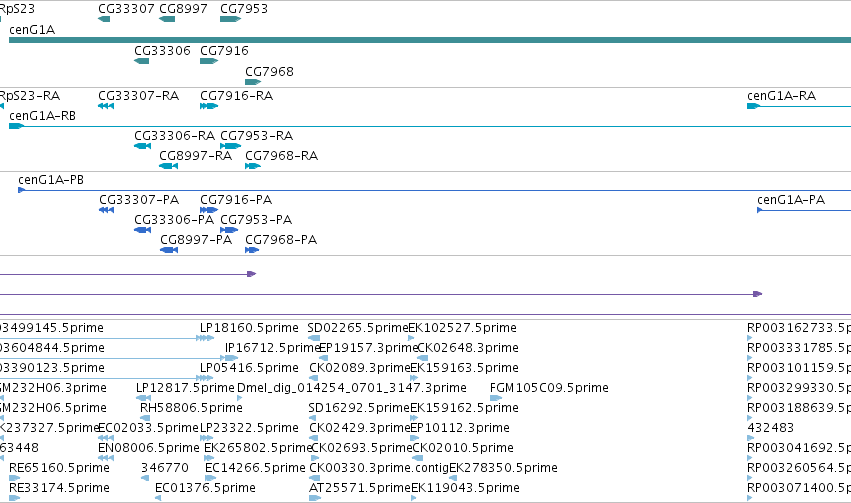Select the cenG1A-PA protein feature
The height and width of the screenshot is (503, 851).
791,200
